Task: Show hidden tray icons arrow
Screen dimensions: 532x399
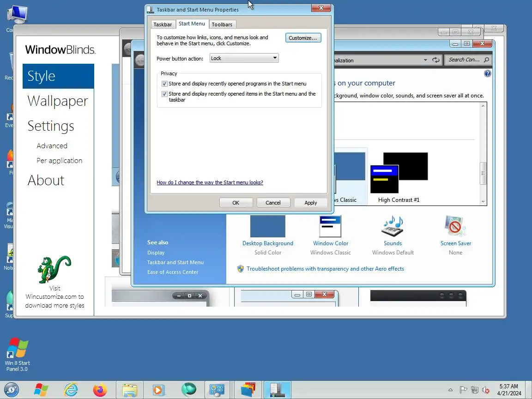Action: click(x=450, y=390)
